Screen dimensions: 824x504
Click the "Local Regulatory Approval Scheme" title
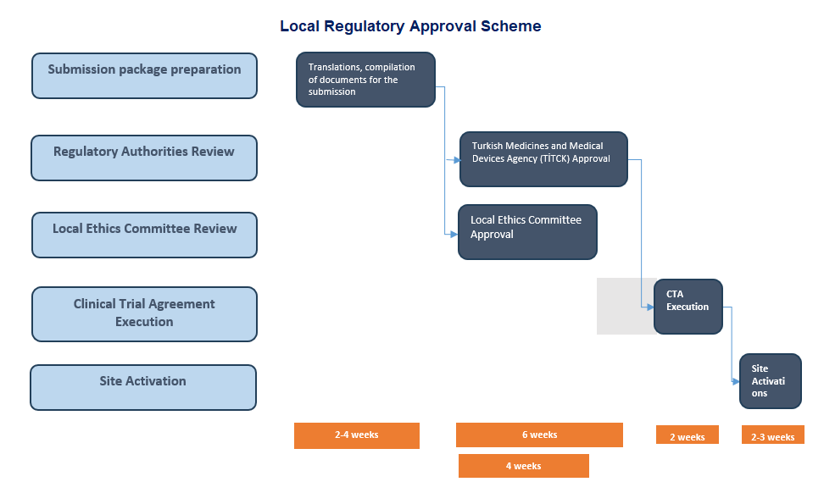coord(410,26)
